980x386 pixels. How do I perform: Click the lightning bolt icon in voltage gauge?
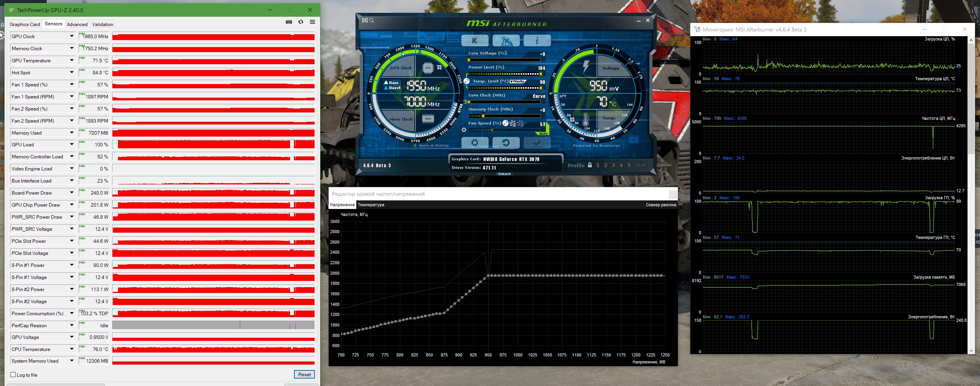coord(586,67)
